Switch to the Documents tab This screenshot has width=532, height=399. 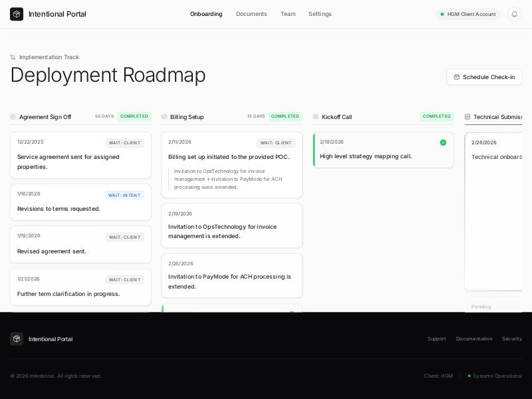click(251, 13)
